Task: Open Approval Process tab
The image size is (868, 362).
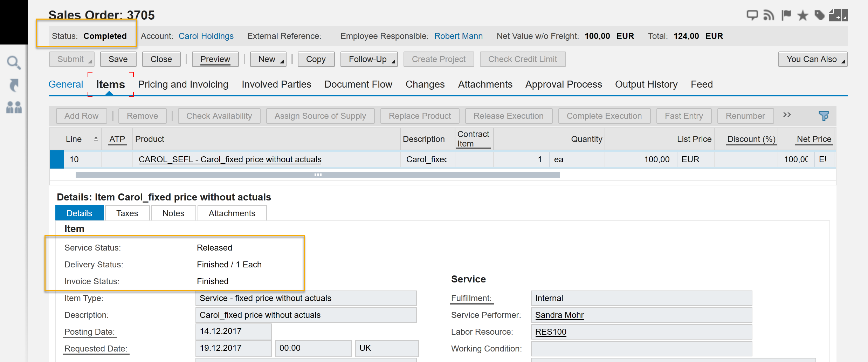Action: 564,84
